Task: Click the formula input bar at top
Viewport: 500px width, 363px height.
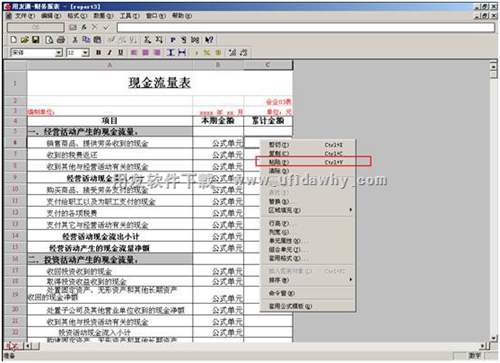Action: (x=306, y=28)
